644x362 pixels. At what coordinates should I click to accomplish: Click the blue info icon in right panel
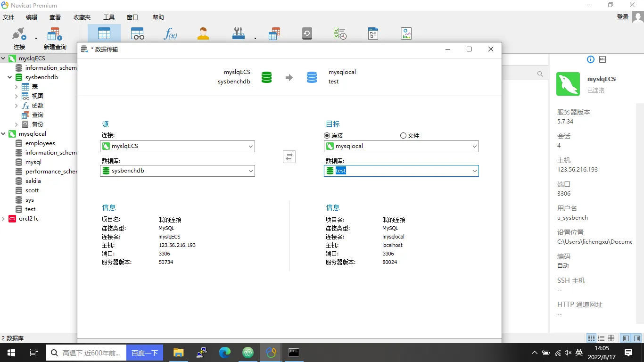point(591,59)
